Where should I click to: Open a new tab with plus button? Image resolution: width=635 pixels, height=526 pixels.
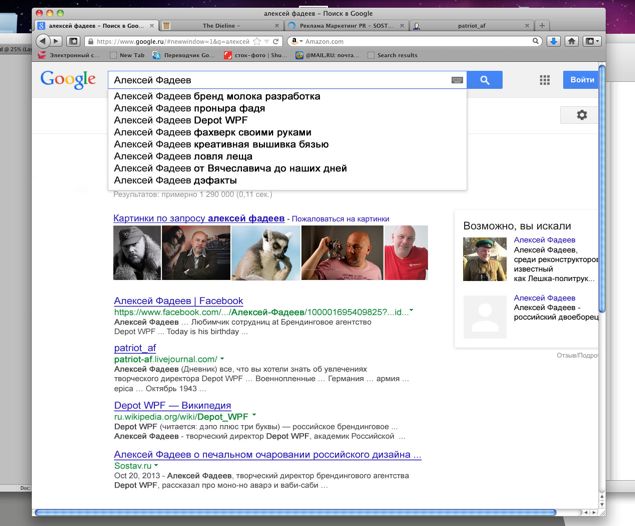coord(542,25)
